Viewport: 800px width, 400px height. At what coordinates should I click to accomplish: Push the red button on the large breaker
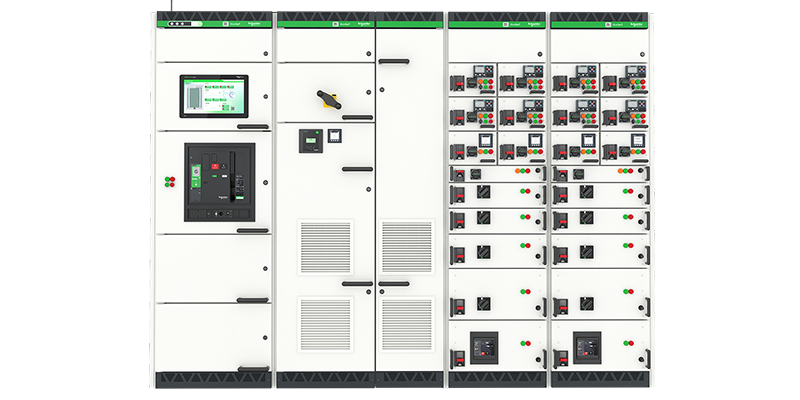tap(215, 166)
